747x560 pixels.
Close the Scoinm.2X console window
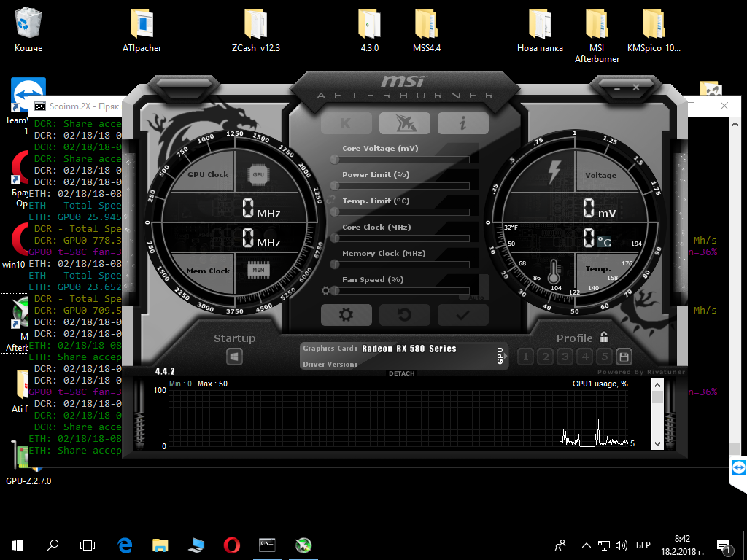click(x=724, y=106)
